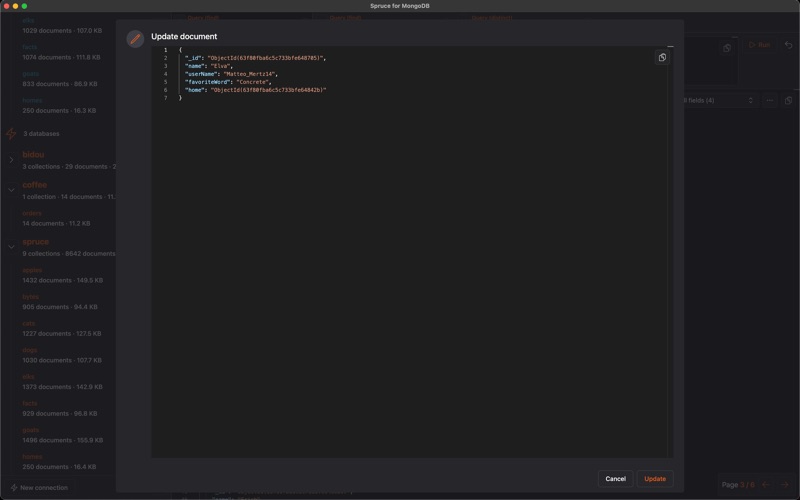Screen dimensions: 800x500
Task: Click the "name": "Elva" line
Action: [x=209, y=66]
